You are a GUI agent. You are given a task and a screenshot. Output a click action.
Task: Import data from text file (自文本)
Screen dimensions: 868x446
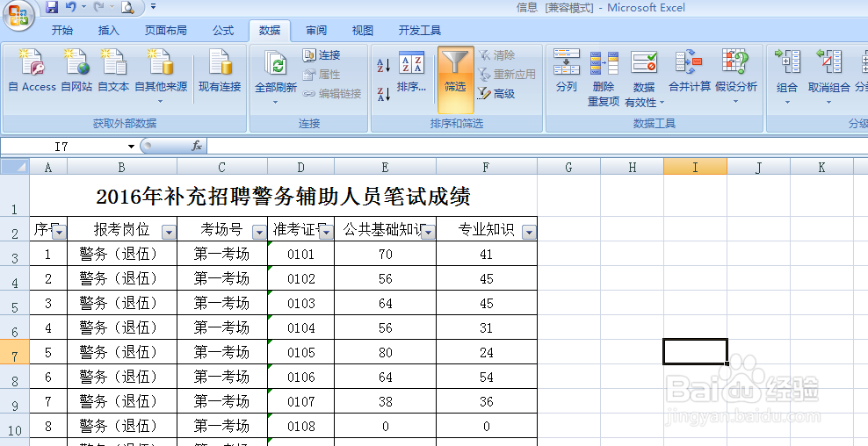(x=113, y=69)
